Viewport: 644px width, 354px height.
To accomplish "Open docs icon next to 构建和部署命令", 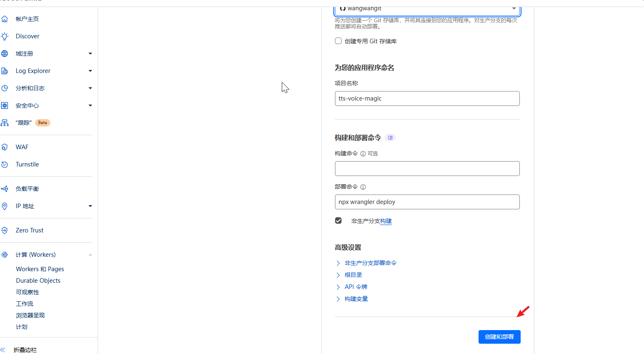I will (x=390, y=138).
